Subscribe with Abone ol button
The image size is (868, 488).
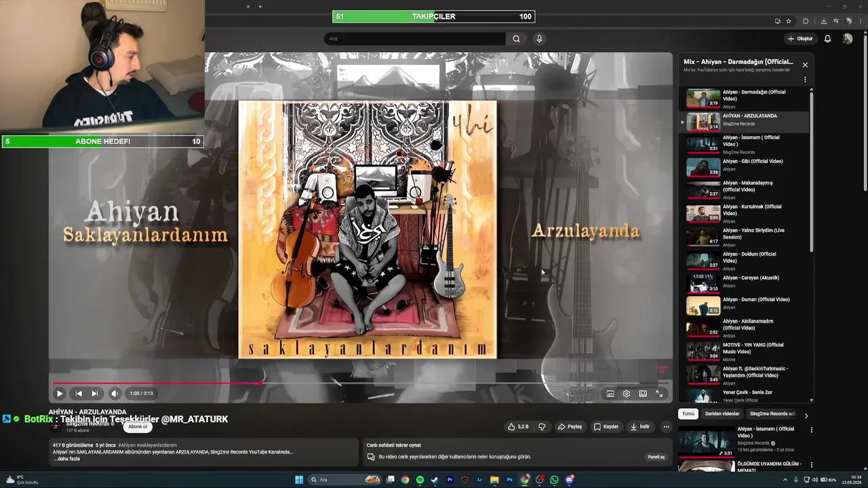(138, 427)
